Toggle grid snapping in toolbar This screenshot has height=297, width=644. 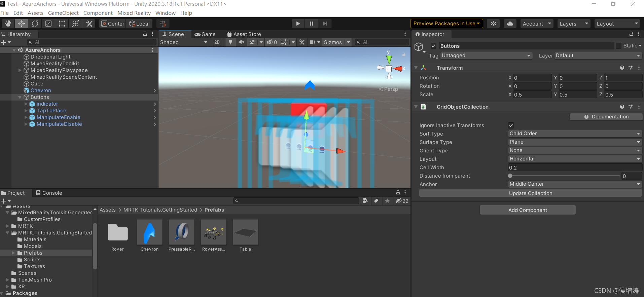(x=163, y=24)
